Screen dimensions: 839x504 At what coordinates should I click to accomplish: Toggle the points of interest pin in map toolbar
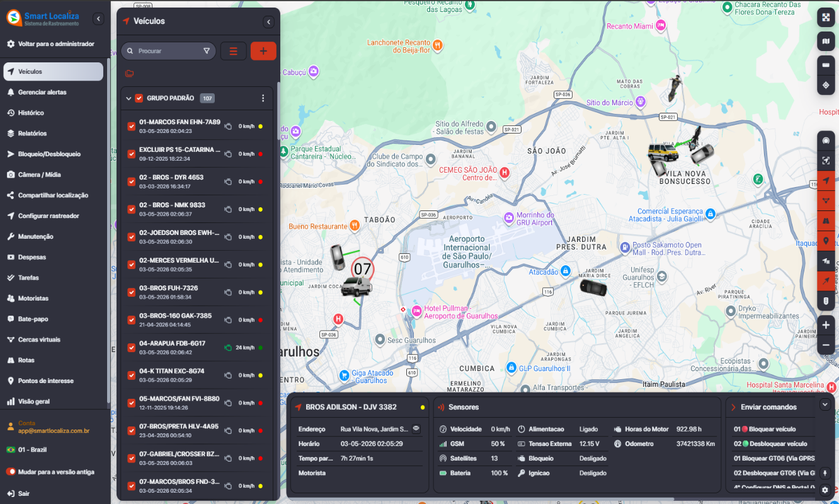click(x=826, y=241)
